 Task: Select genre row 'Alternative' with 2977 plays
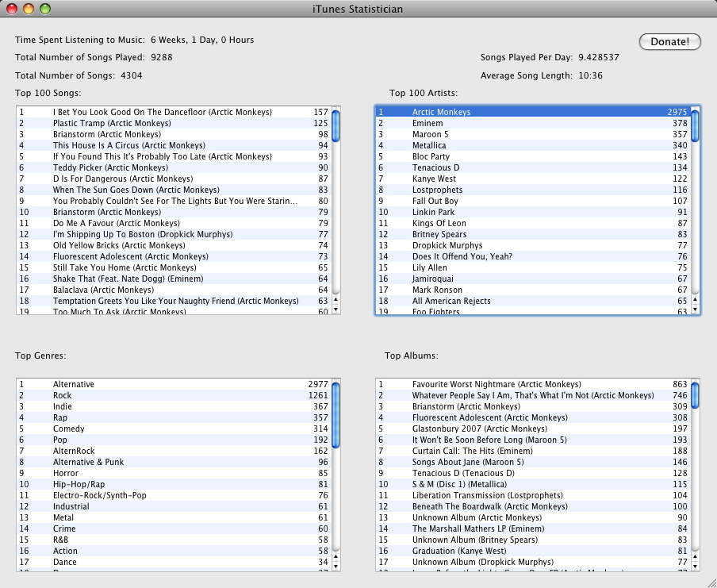(174, 384)
